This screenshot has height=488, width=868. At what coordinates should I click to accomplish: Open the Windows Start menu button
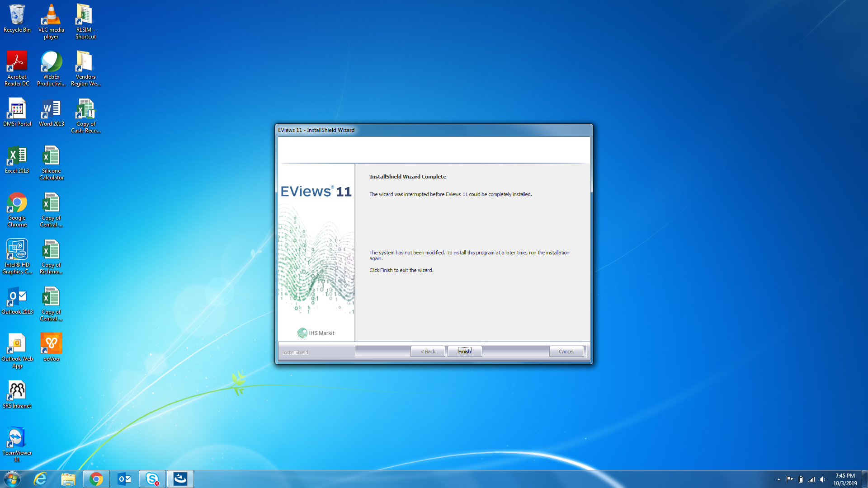point(12,479)
